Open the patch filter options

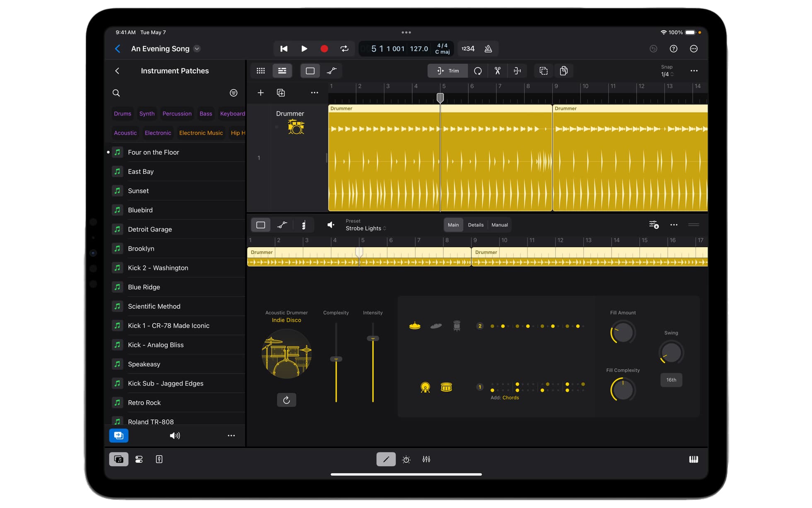234,93
